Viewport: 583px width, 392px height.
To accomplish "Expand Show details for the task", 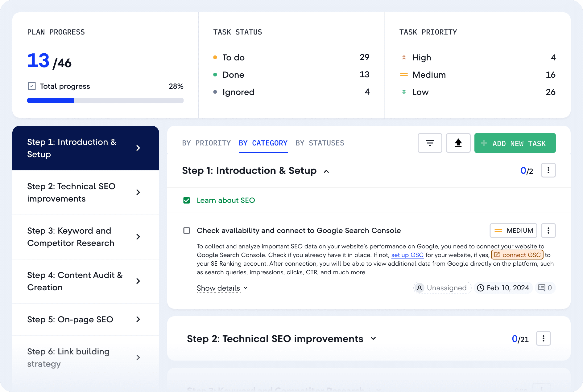I will click(222, 288).
